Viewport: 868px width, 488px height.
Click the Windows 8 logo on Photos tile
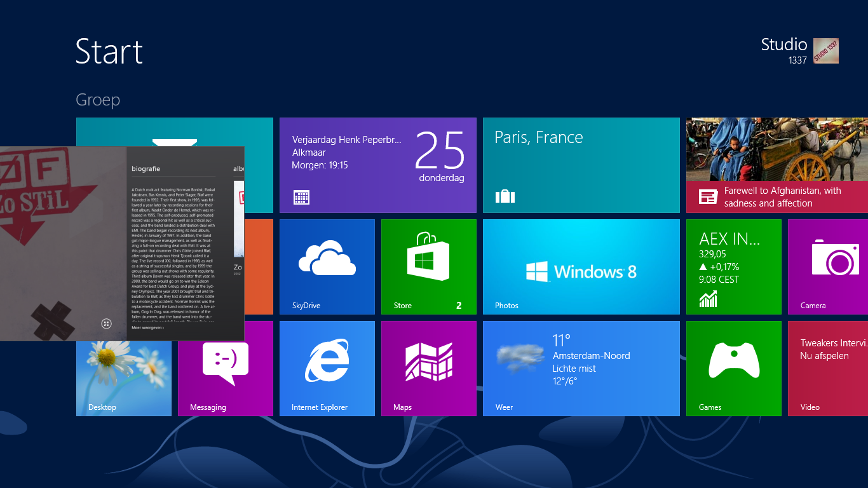pos(581,272)
